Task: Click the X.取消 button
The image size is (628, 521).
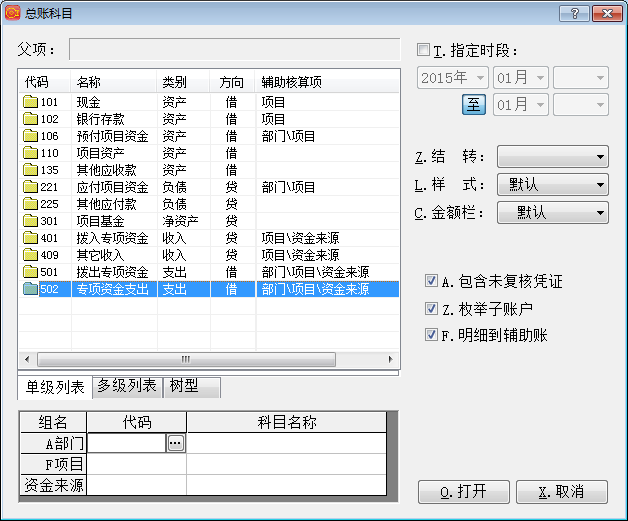Action: coord(562,491)
